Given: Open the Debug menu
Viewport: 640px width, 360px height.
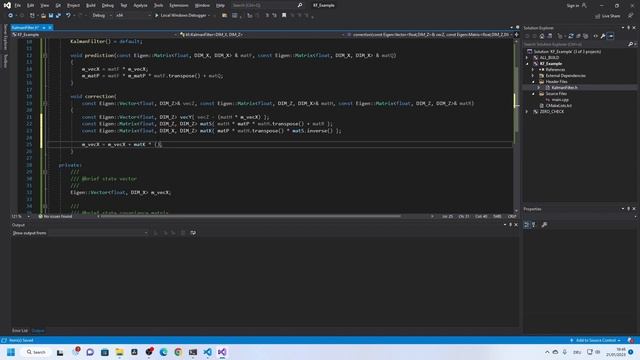Looking at the screenshot, I should [x=108, y=5].
